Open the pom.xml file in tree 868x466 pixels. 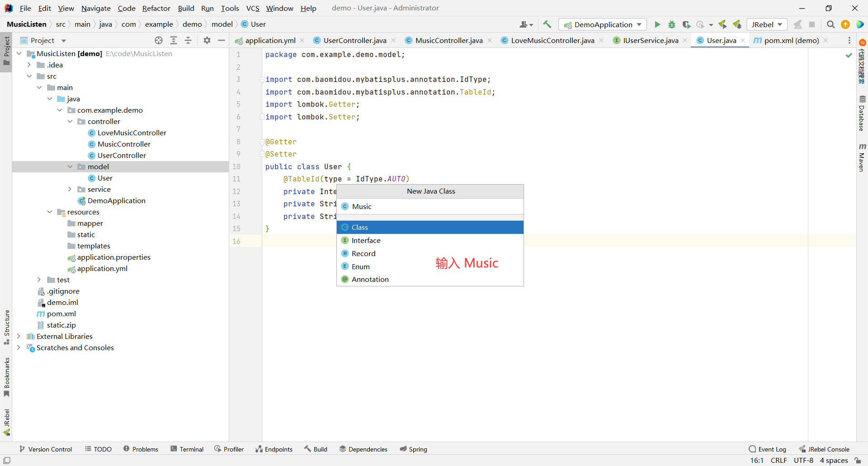[61, 314]
